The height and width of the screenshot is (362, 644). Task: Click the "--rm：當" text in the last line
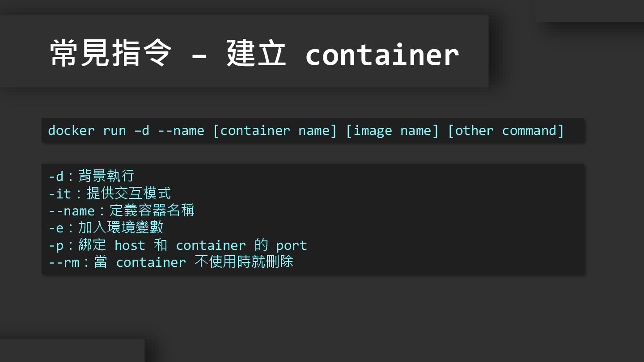pyautogui.click(x=78, y=262)
